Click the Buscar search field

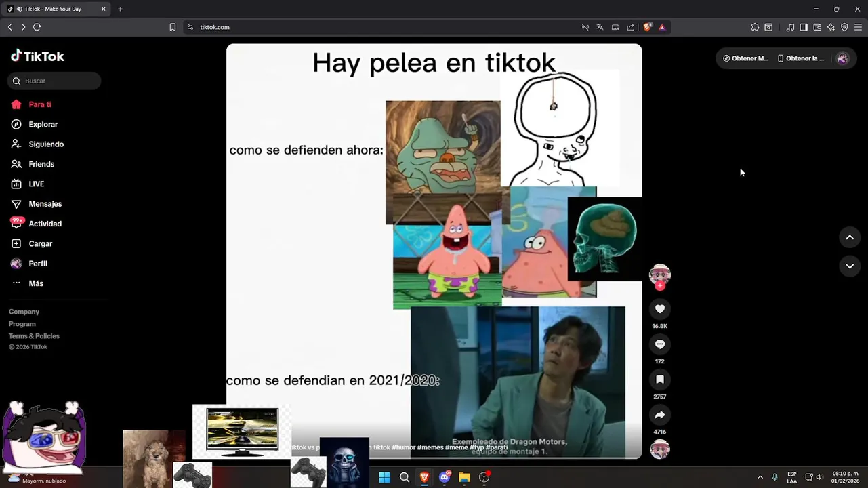click(54, 81)
